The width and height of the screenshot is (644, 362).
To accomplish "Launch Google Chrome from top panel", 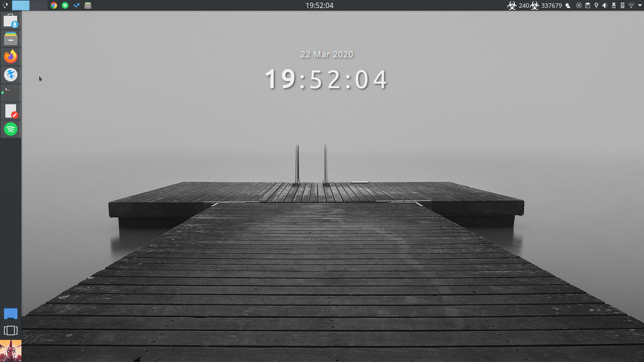I will pyautogui.click(x=54, y=5).
